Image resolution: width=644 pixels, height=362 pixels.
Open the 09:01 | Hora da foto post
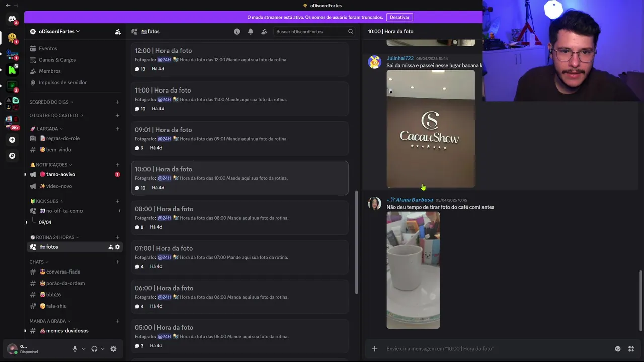click(239, 138)
